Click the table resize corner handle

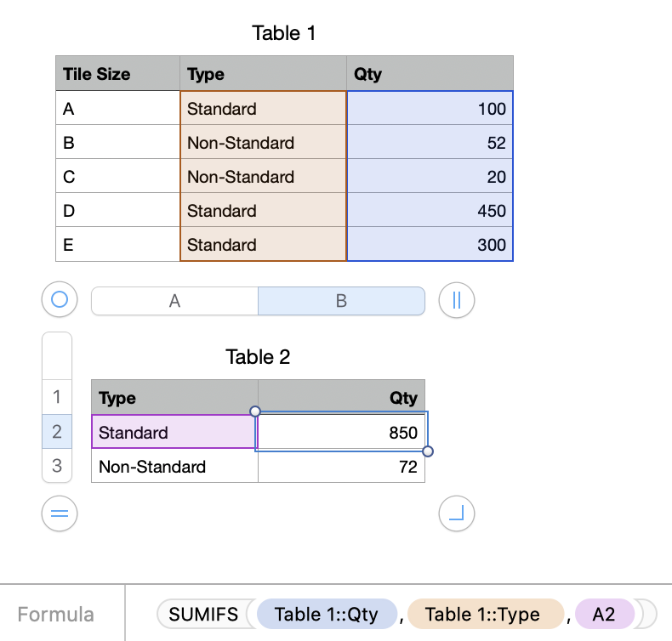[457, 513]
